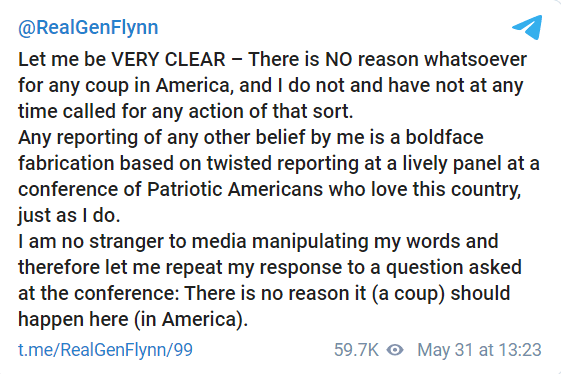This screenshot has height=374, width=561.
Task: Open the Telegram paper plane icon
Action: 527,27
